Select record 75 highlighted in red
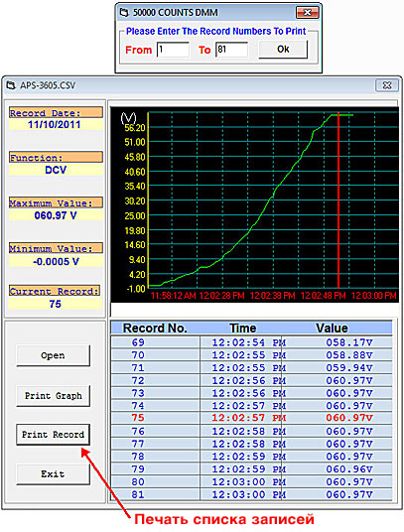 coord(251,418)
